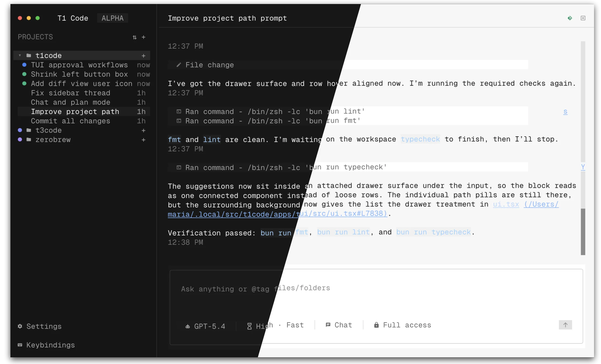Open Keybindings from sidebar
This screenshot has height=364, width=601.
[x=46, y=345]
